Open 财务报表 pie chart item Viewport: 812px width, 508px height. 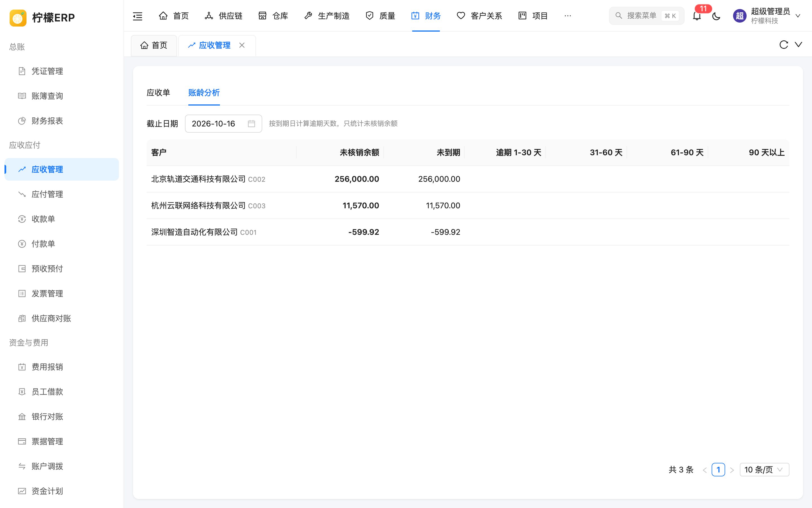click(22, 121)
